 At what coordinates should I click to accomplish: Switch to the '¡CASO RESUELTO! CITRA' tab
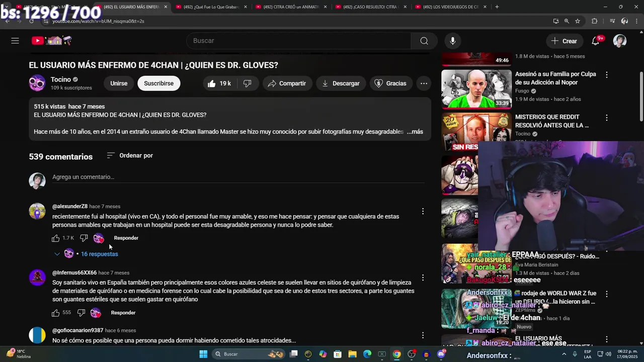[x=370, y=7]
